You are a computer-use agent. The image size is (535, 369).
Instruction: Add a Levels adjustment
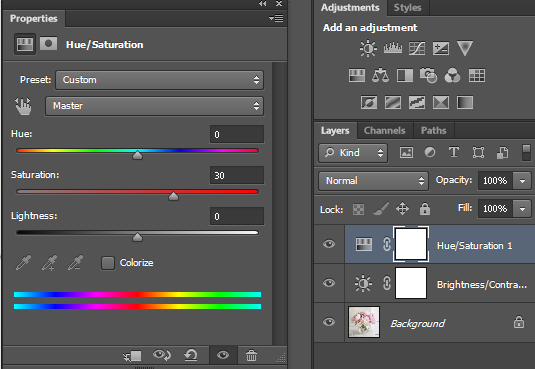(393, 48)
